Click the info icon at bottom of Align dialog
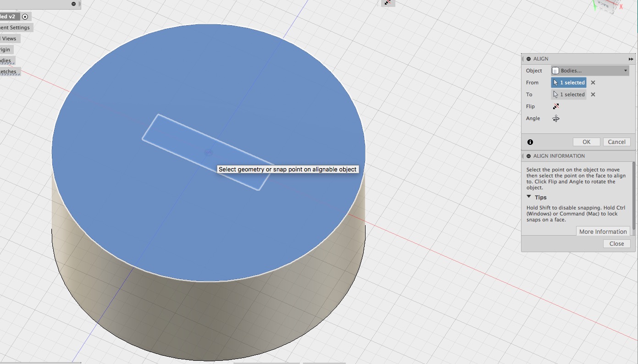 point(530,142)
